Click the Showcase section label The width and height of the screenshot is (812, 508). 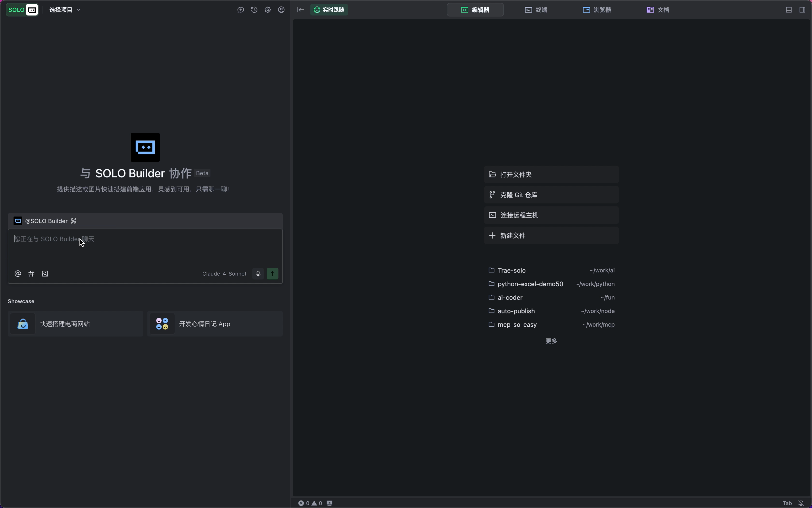pyautogui.click(x=21, y=301)
